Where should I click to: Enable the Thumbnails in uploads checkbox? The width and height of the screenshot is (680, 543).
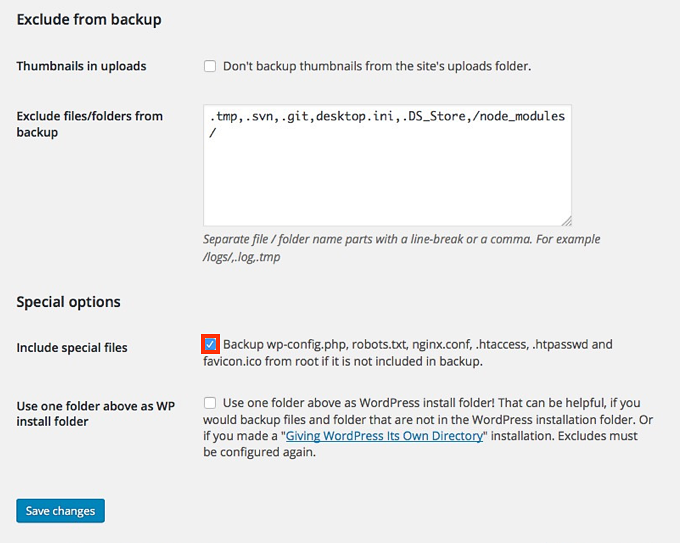(210, 66)
